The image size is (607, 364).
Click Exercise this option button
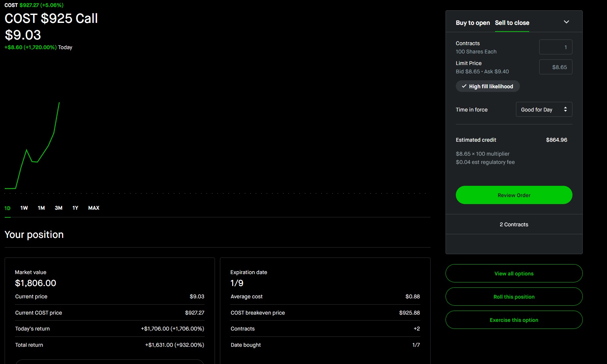pyautogui.click(x=514, y=320)
